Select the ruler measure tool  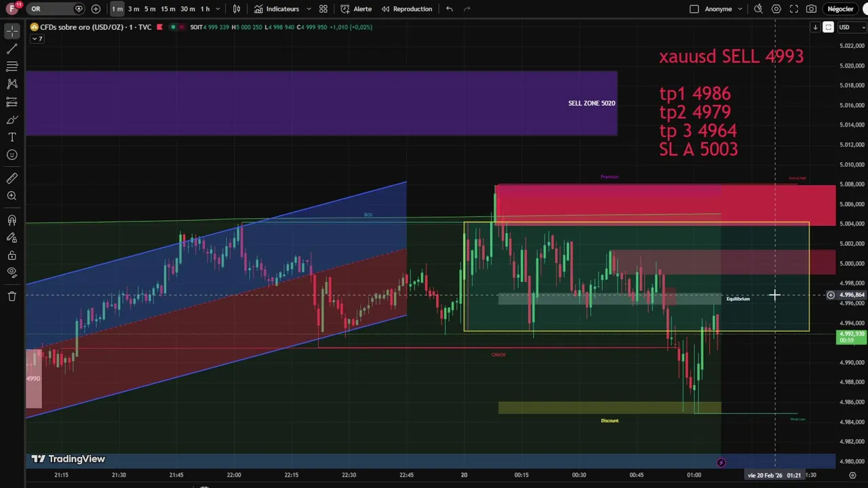coord(12,178)
